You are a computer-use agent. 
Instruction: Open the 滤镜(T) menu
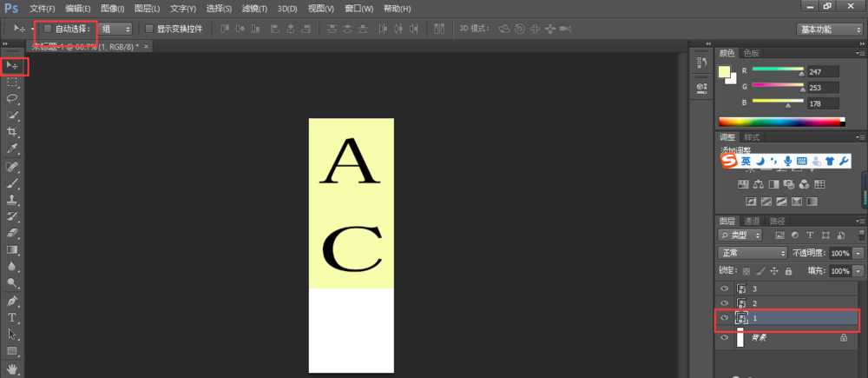point(253,9)
